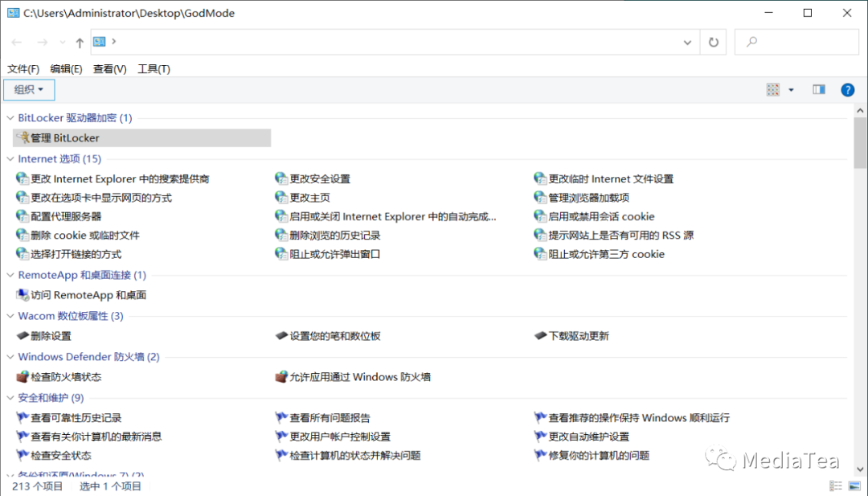Open the 组织 dropdown button
868x496 pixels.
(29, 90)
